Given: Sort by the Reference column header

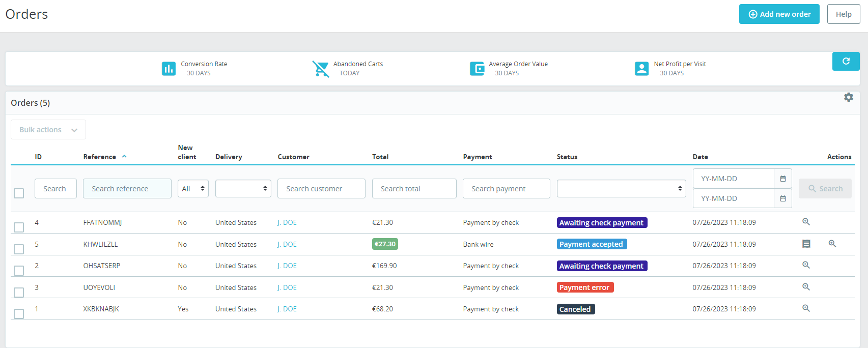Looking at the screenshot, I should click(x=100, y=157).
